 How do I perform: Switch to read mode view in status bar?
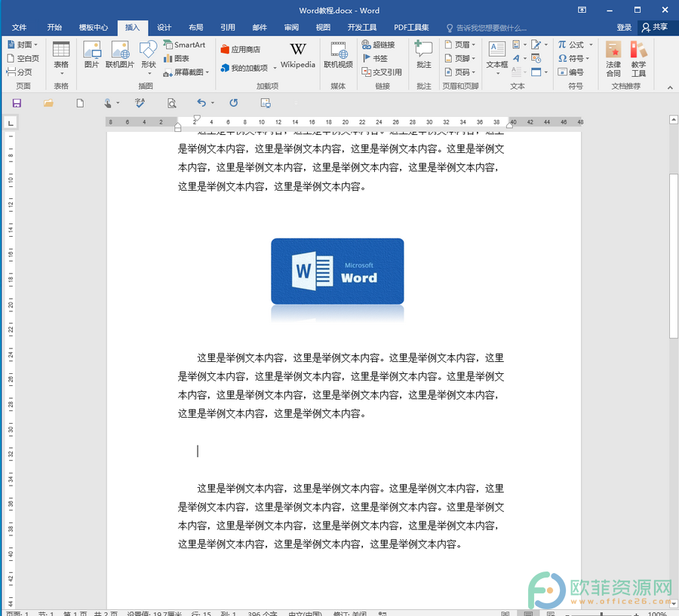tap(505, 614)
